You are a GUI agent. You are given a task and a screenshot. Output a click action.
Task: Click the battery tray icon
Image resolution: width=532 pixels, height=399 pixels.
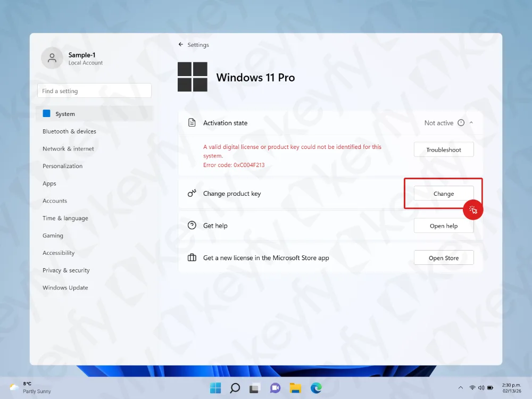491,387
